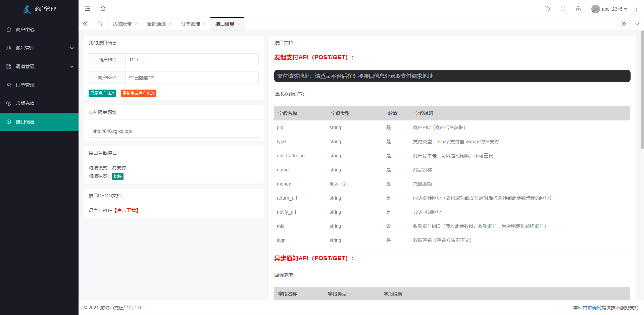This screenshot has height=315, width=644.
Task: Click the 支付网关网址 input field
Action: coord(174,131)
